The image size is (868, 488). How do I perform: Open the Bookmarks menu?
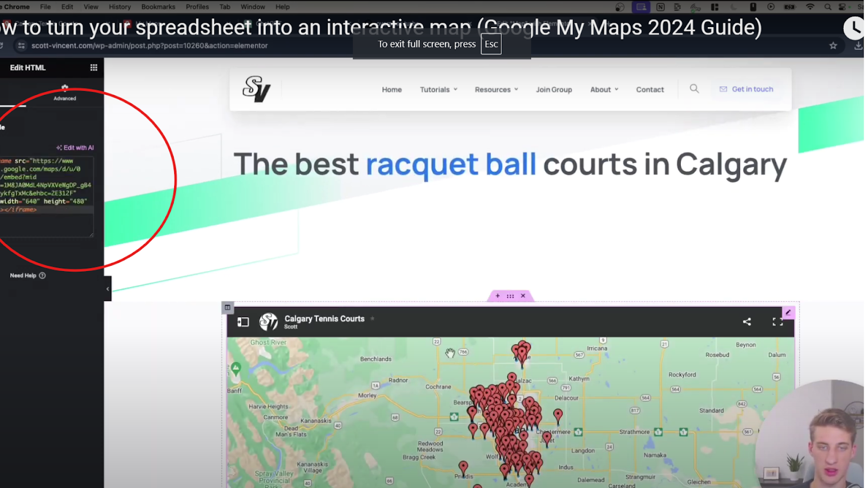coord(158,7)
